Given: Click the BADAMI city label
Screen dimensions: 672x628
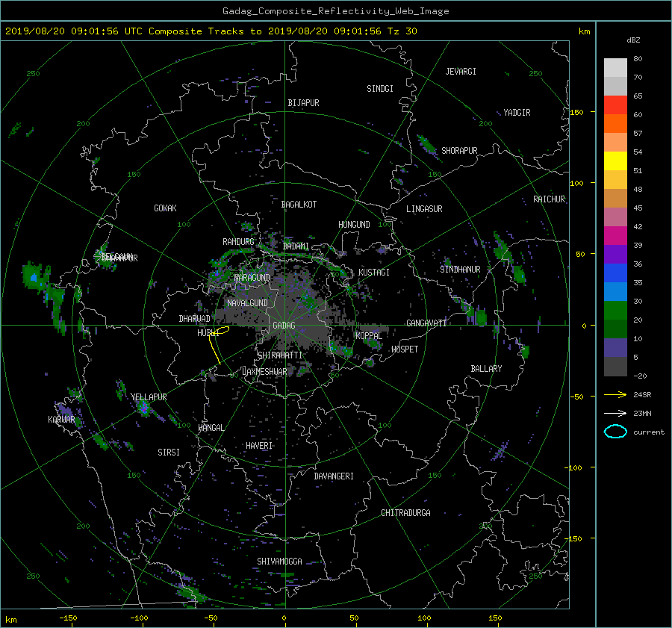Looking at the screenshot, I should 296,246.
